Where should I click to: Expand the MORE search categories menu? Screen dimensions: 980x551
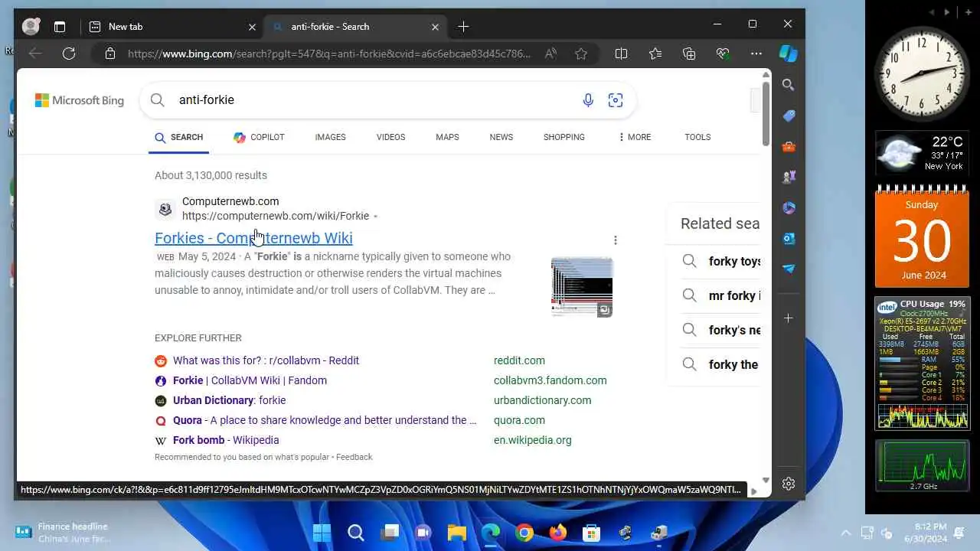click(x=635, y=137)
